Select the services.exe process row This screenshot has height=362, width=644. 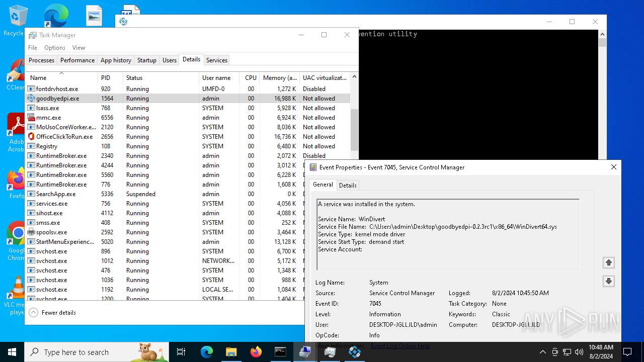165,204
